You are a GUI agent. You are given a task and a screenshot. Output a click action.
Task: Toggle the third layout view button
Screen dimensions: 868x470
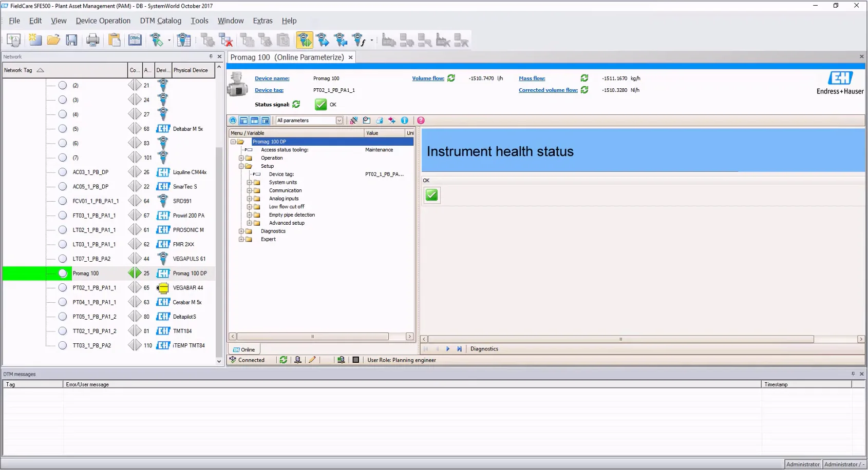click(266, 121)
